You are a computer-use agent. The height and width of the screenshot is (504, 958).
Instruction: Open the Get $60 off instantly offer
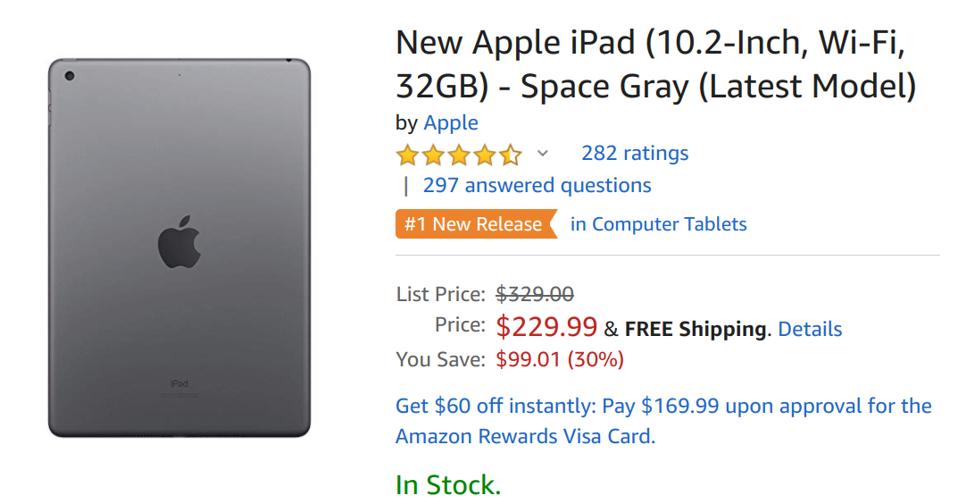(664, 406)
